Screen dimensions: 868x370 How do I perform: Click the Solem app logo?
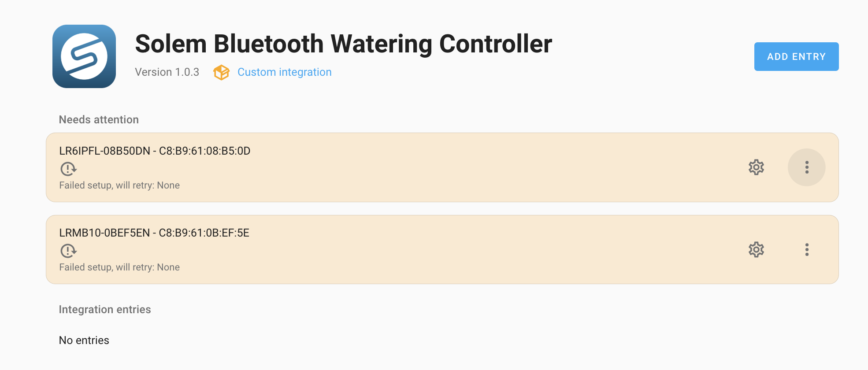click(x=84, y=56)
